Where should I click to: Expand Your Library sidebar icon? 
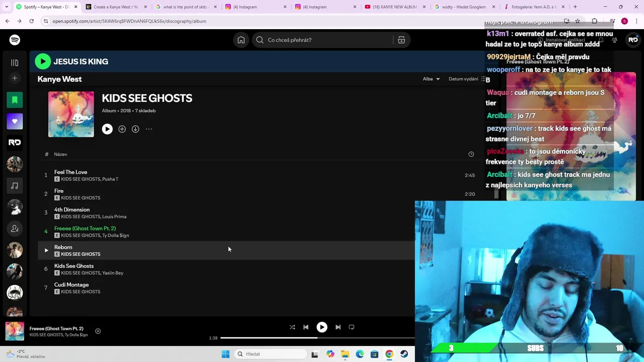[15, 62]
